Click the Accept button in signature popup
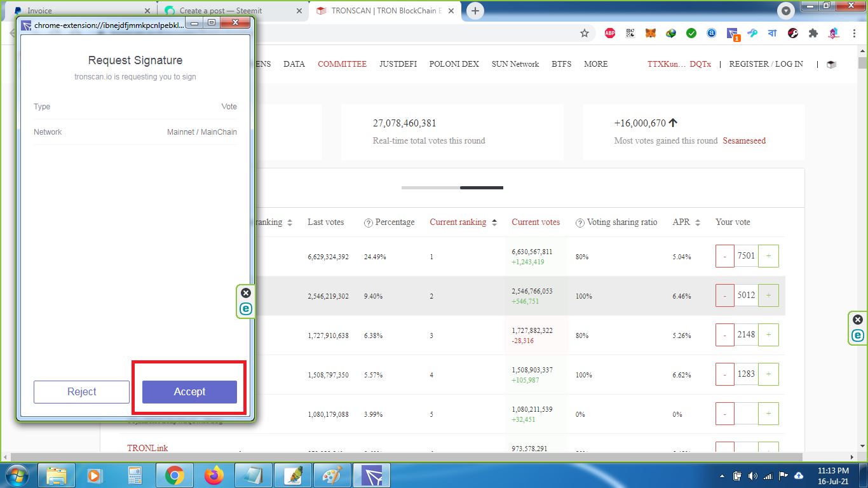This screenshot has width=868, height=488. 189,391
